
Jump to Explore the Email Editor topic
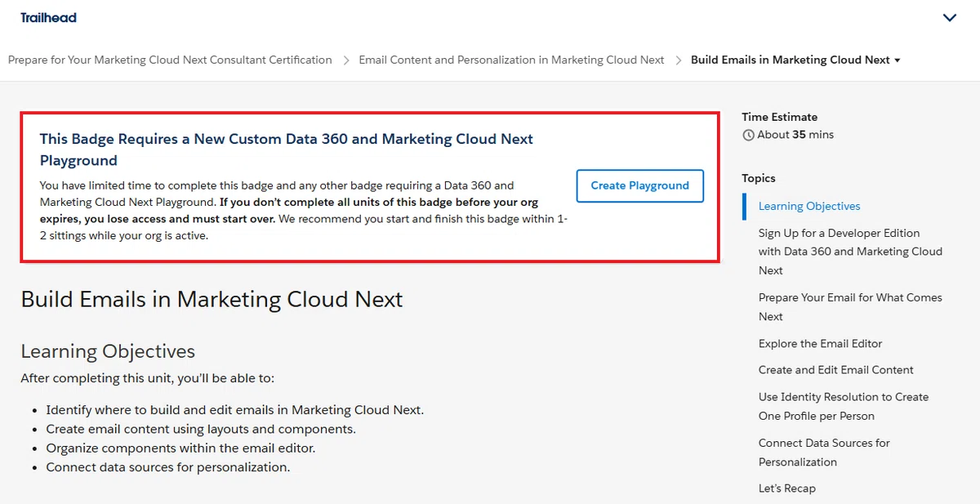(820, 343)
